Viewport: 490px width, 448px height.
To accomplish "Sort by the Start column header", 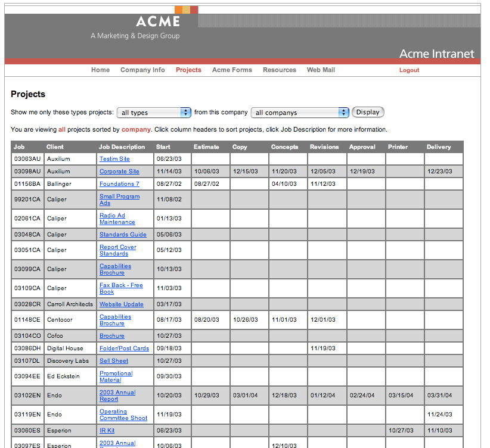I will point(163,147).
